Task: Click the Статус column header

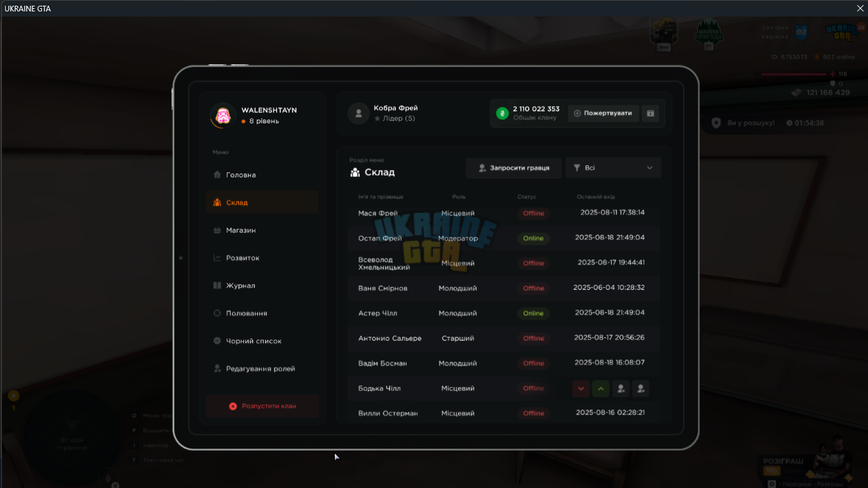Action: 527,197
